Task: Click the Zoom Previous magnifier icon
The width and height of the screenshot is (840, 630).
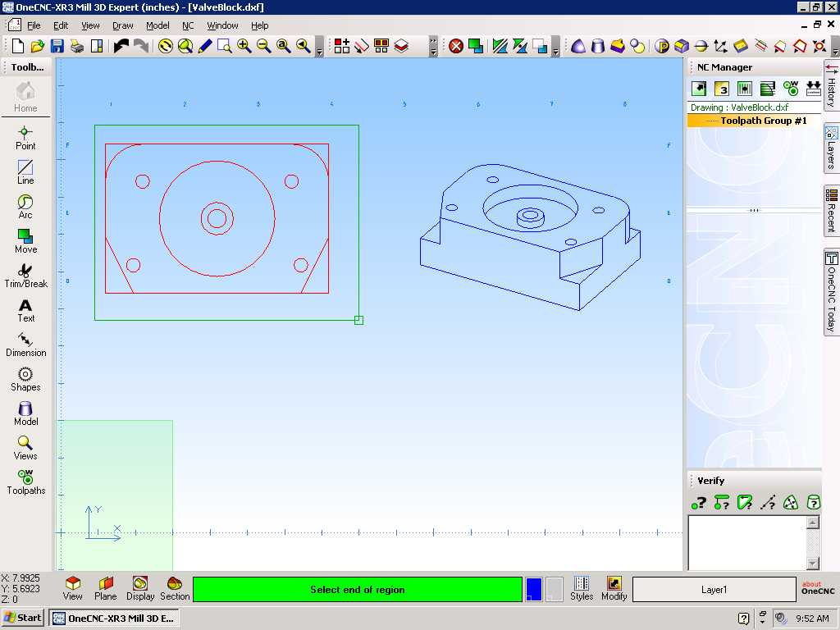Action: [x=304, y=46]
